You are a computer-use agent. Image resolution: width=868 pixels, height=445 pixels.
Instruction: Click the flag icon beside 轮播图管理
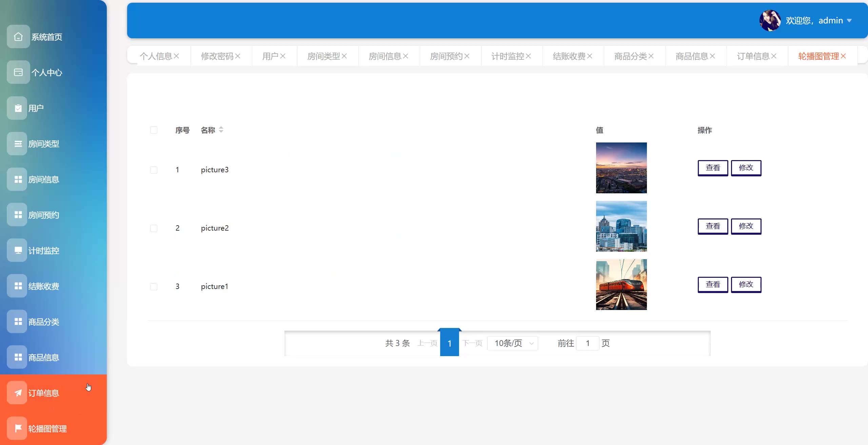point(18,428)
